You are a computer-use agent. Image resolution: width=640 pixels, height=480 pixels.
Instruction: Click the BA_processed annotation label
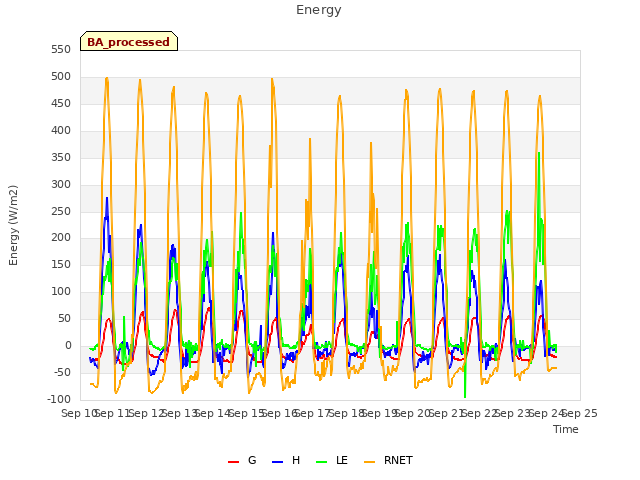coord(129,42)
